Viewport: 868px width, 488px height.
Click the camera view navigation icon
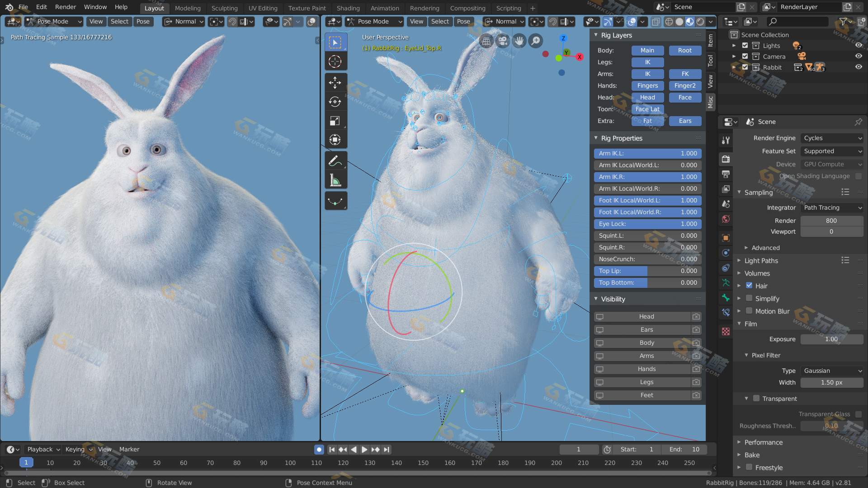pyautogui.click(x=502, y=41)
